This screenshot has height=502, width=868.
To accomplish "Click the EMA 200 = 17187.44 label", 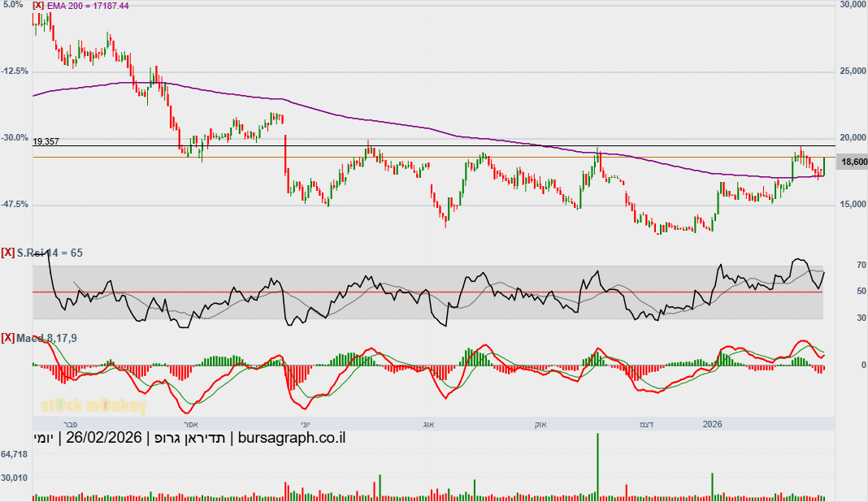I will tap(88, 6).
